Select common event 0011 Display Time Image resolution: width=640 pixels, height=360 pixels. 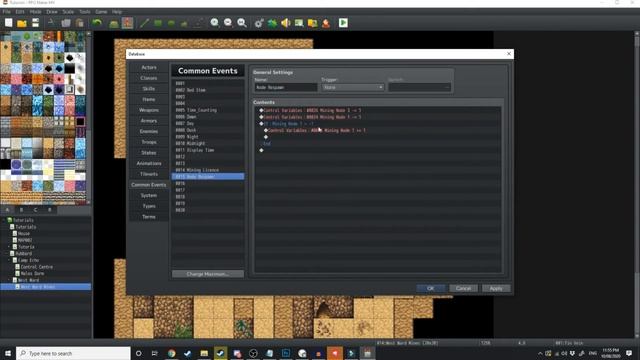(208, 150)
